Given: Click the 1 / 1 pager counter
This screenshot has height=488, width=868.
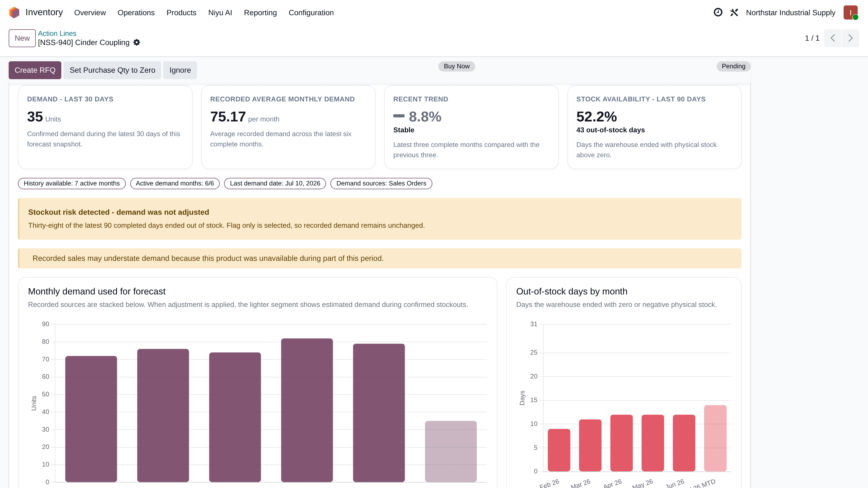Looking at the screenshot, I should point(812,38).
